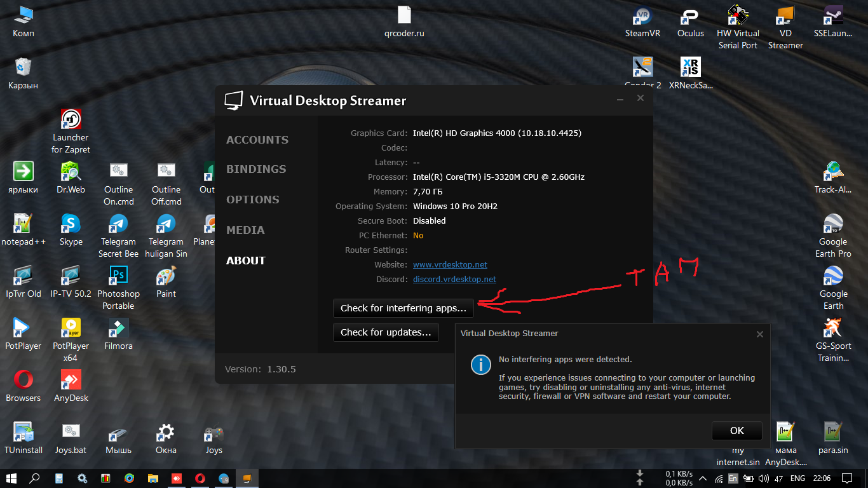Open the Launcher for Zapret icon
Screen dimensions: 868x488
[x=71, y=121]
